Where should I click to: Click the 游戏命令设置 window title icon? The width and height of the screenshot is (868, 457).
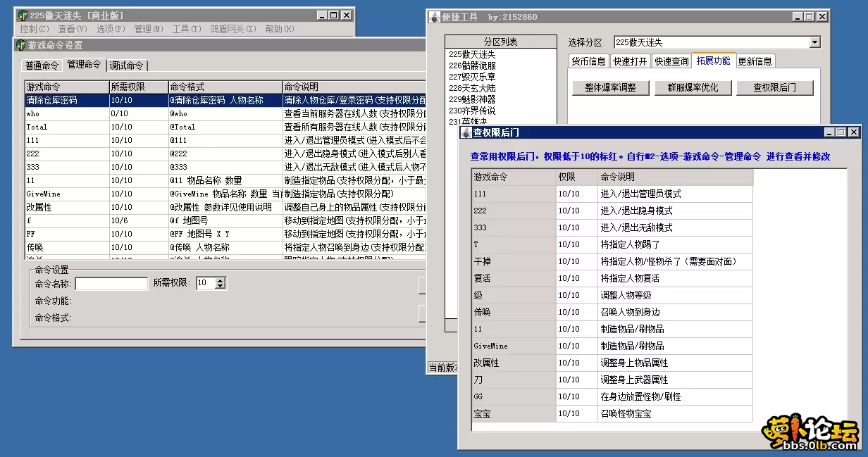22,45
